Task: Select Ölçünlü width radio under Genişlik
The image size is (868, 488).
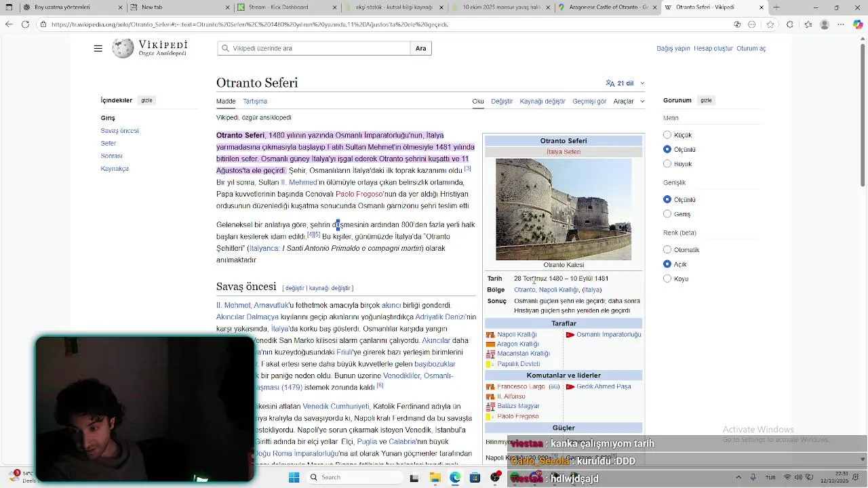Action: [667, 199]
